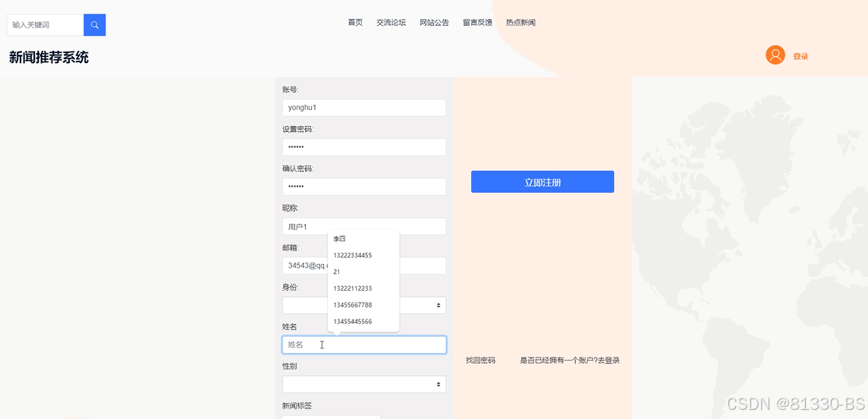Select autofill suggestion 21
Viewport: 868px width, 419px height.
click(363, 272)
